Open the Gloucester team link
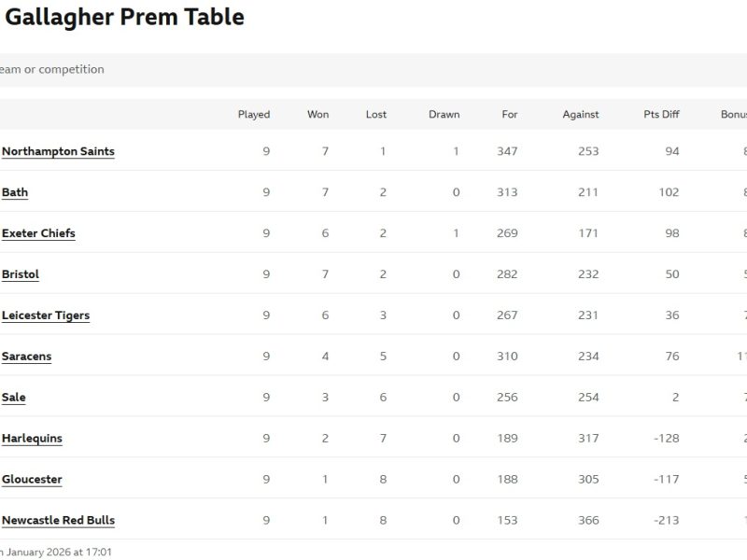Screen dimensions: 747x560 click(32, 480)
